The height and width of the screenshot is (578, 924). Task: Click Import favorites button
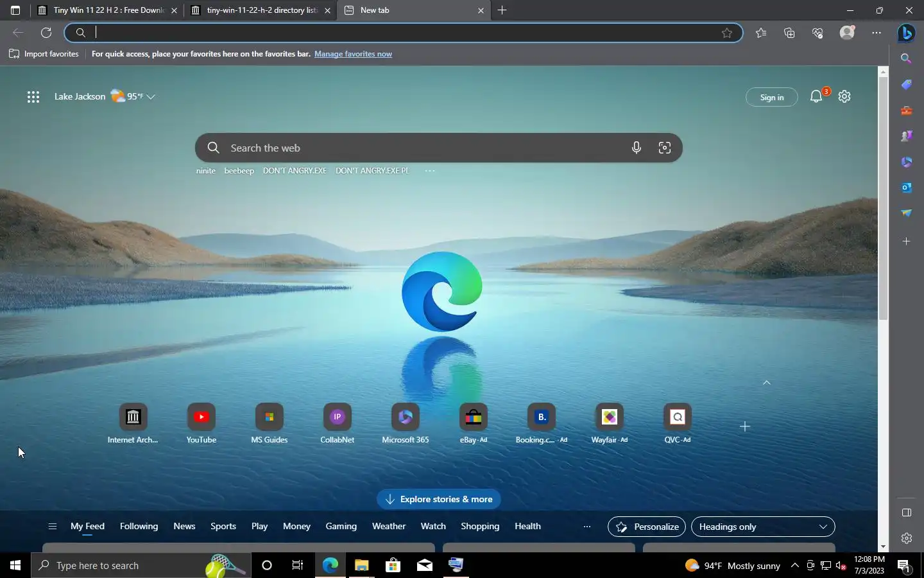point(44,54)
